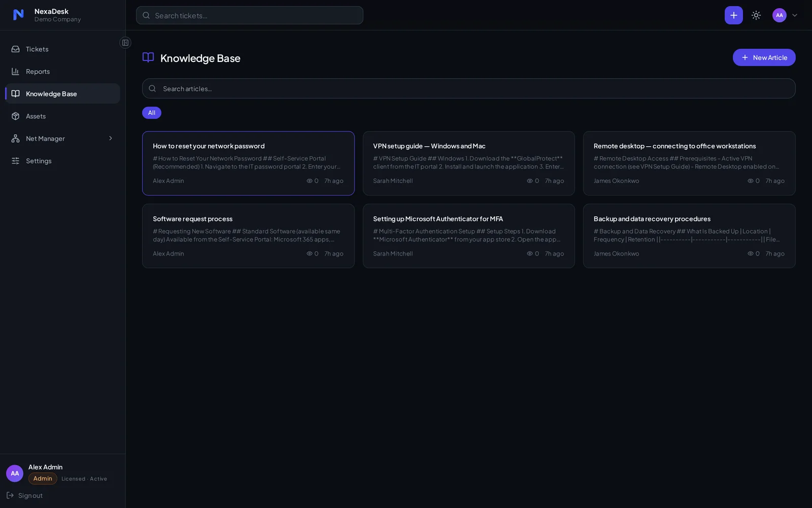Go to Tickets in sidebar
The height and width of the screenshot is (508, 812).
point(62,49)
